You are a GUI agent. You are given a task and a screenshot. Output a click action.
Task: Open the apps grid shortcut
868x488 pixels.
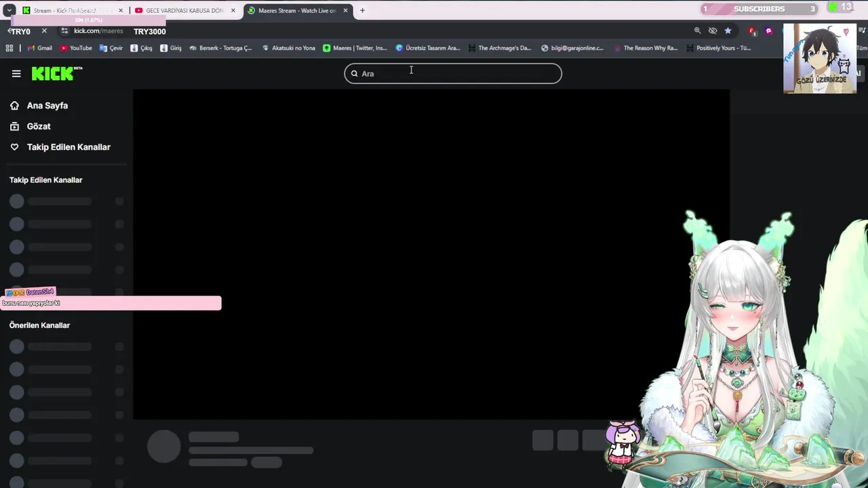pos(9,48)
